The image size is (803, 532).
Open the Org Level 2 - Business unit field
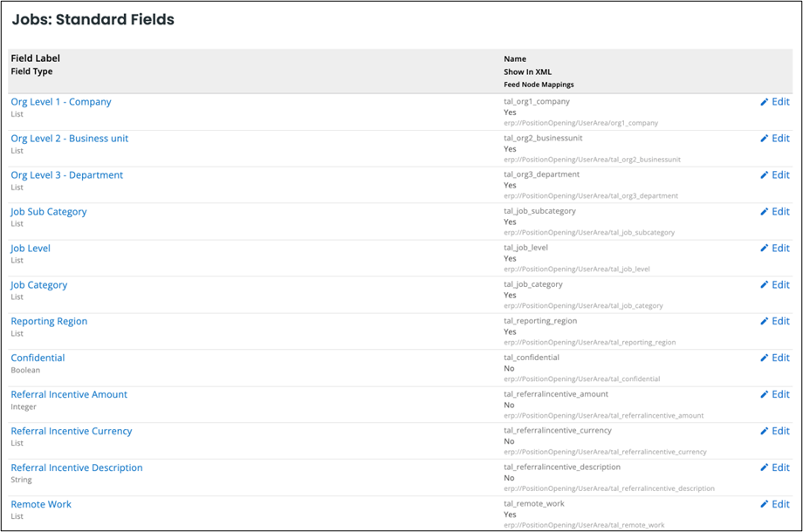click(x=69, y=138)
